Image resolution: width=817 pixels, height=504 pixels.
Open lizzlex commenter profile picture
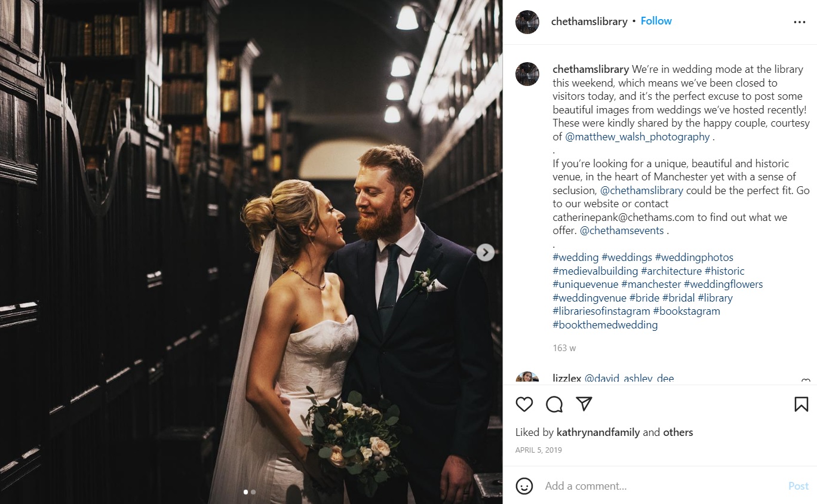(x=527, y=377)
